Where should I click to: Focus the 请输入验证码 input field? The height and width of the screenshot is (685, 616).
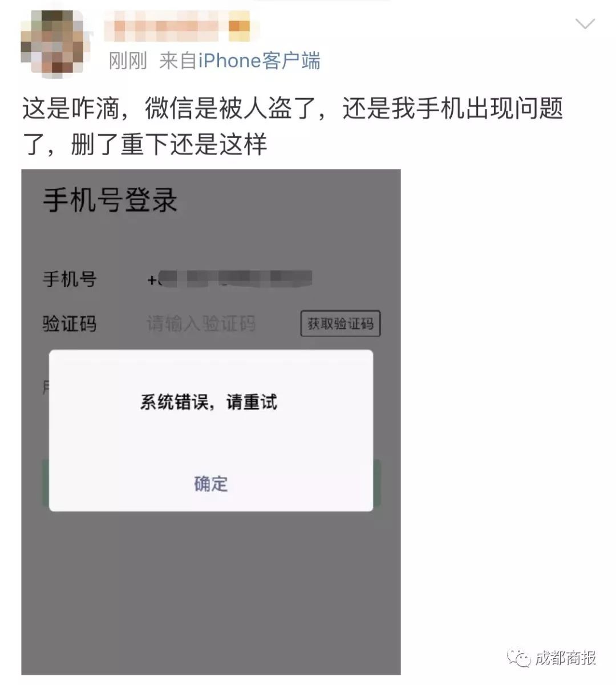pyautogui.click(x=201, y=324)
